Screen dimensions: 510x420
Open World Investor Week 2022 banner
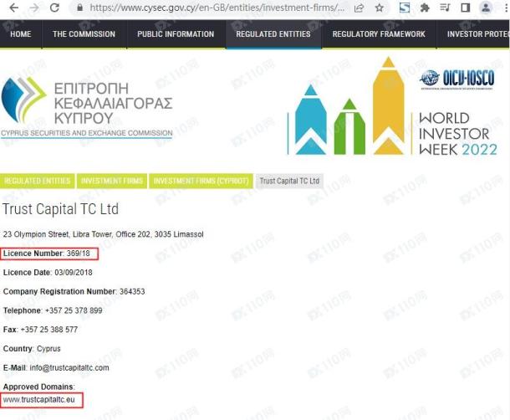coord(393,107)
